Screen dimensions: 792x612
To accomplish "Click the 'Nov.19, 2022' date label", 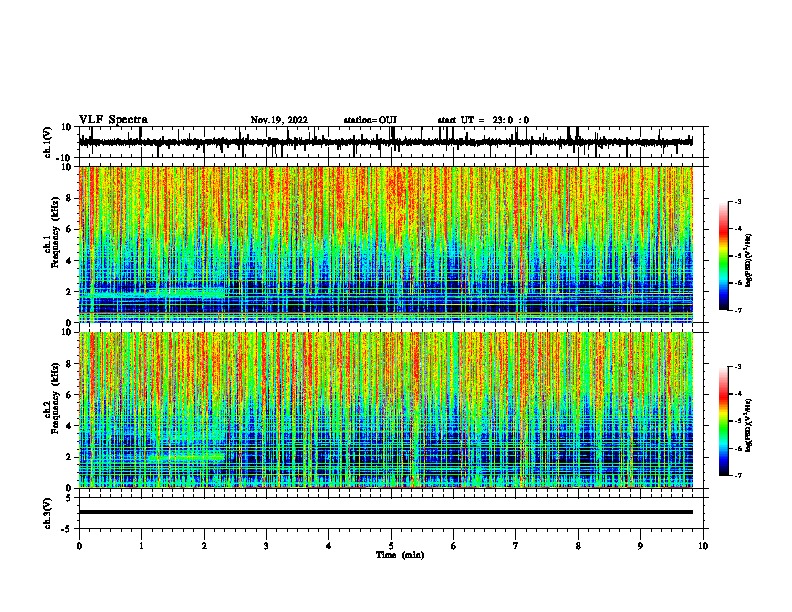I will pos(279,120).
